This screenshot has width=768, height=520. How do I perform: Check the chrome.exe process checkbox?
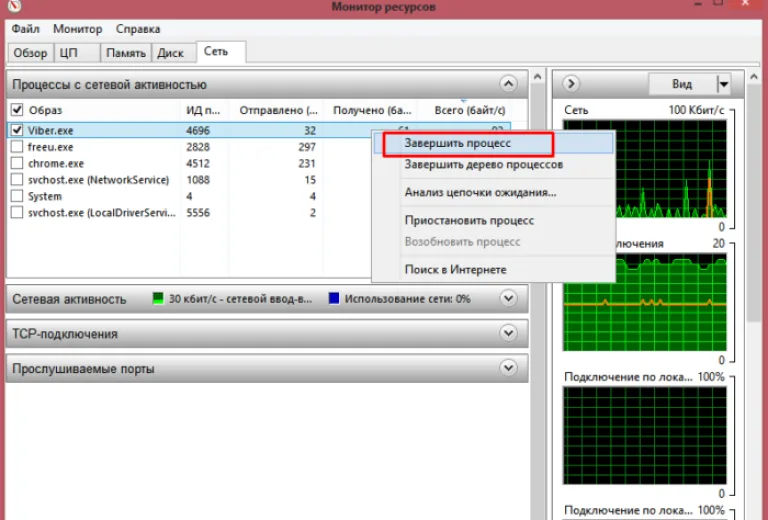[x=17, y=163]
